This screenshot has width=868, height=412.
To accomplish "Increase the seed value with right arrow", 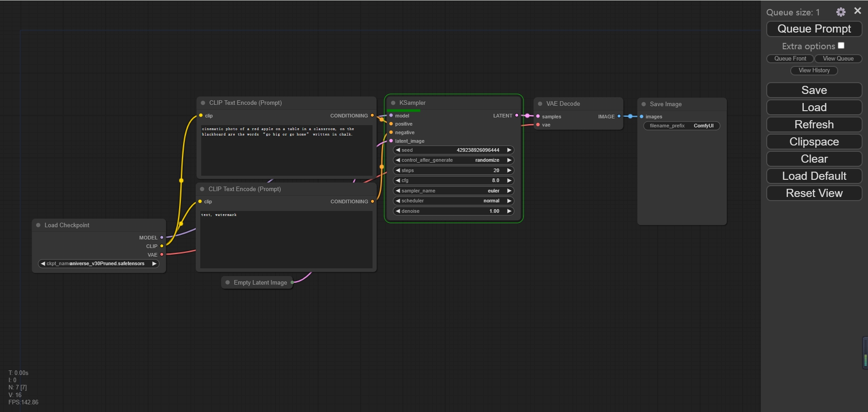I will tap(509, 150).
